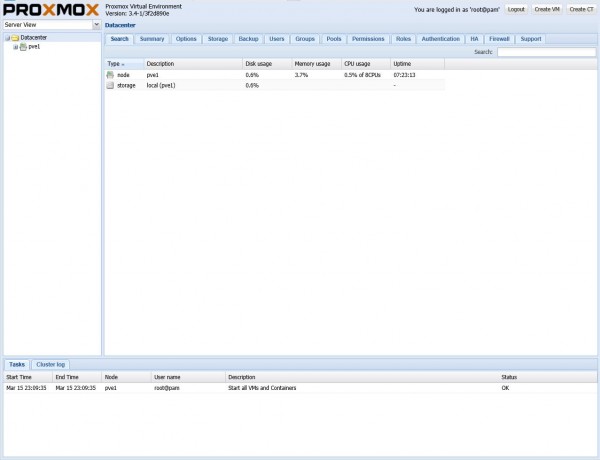Click memory usage value '3.7%'
The width and height of the screenshot is (600, 460).
pos(302,75)
